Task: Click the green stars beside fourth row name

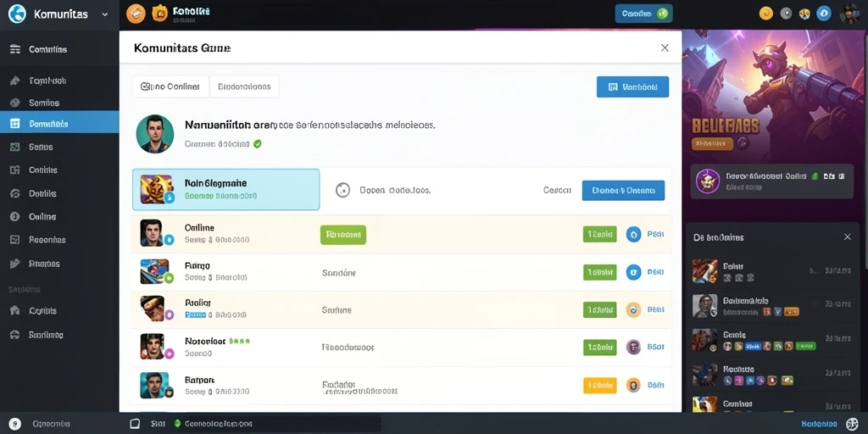Action: [239, 342]
